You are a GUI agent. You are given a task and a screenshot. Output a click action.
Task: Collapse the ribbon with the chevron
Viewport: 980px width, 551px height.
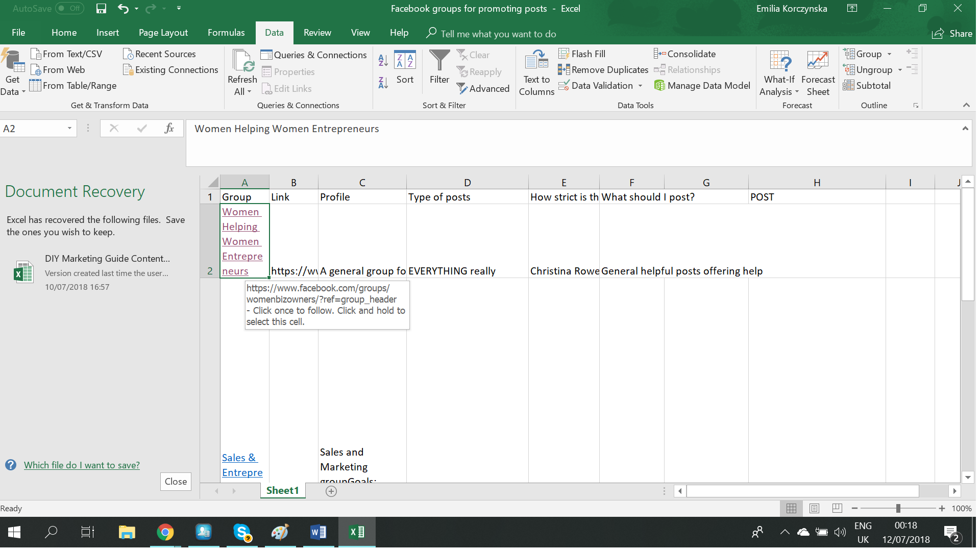pos(966,105)
